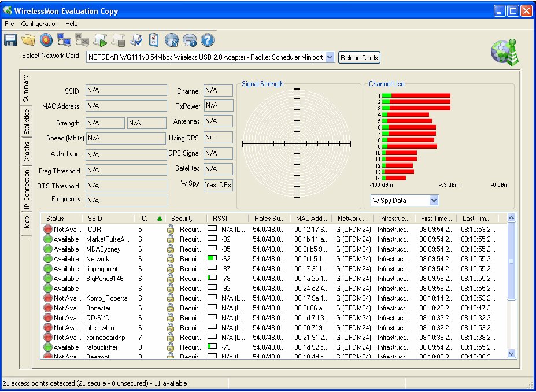Screen dimensions: 536x392
Task: Click the channel 9 usage bar
Action: [x=409, y=146]
